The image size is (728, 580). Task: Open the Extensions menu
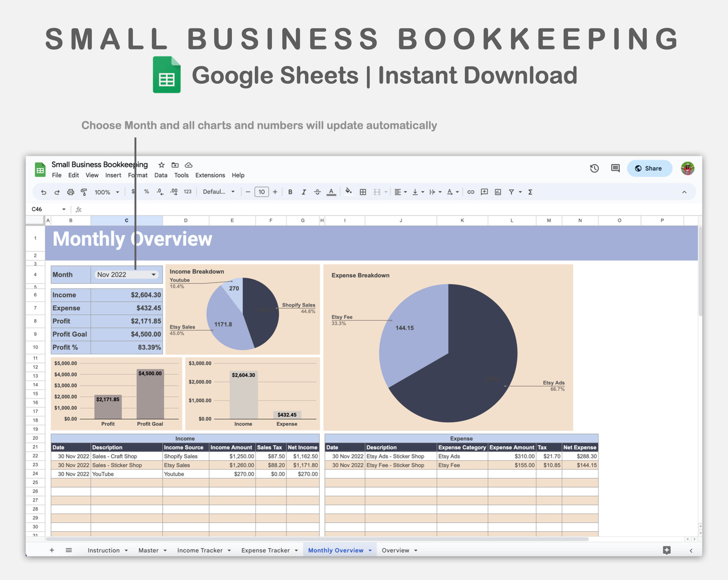tap(210, 175)
